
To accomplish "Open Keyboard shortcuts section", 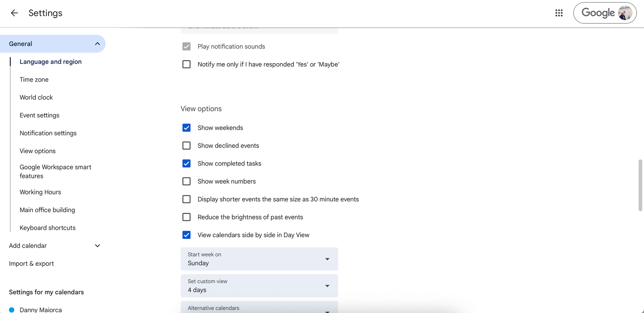I will pos(48,228).
